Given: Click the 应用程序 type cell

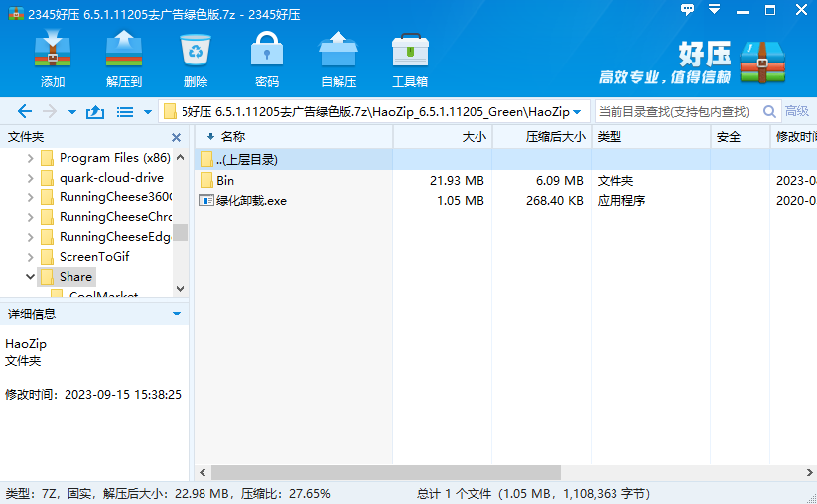Looking at the screenshot, I should (621, 201).
